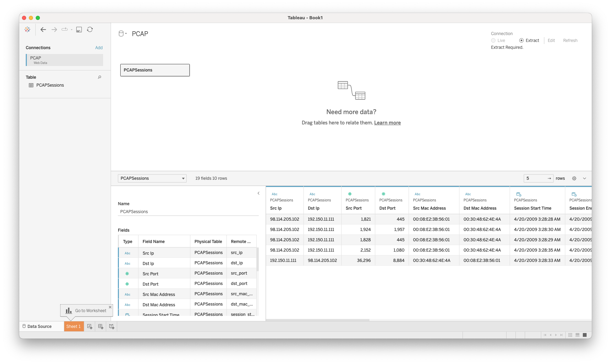The image size is (611, 364).
Task: Click the Save disk icon in toolbar
Action: click(79, 30)
